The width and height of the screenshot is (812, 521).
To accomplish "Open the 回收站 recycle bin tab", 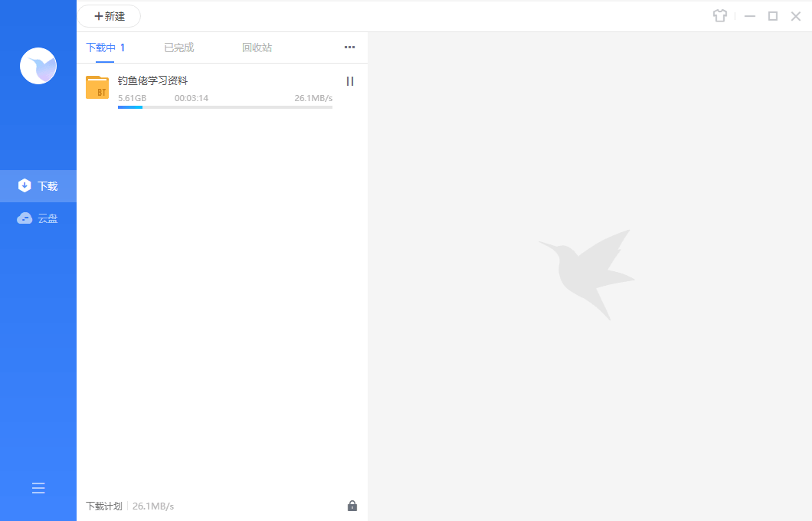I will 257,48.
